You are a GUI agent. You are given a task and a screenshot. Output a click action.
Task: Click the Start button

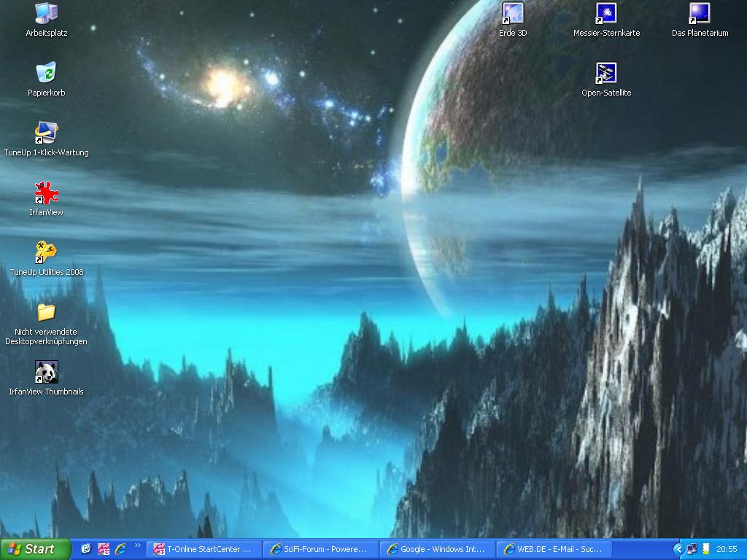[35, 549]
